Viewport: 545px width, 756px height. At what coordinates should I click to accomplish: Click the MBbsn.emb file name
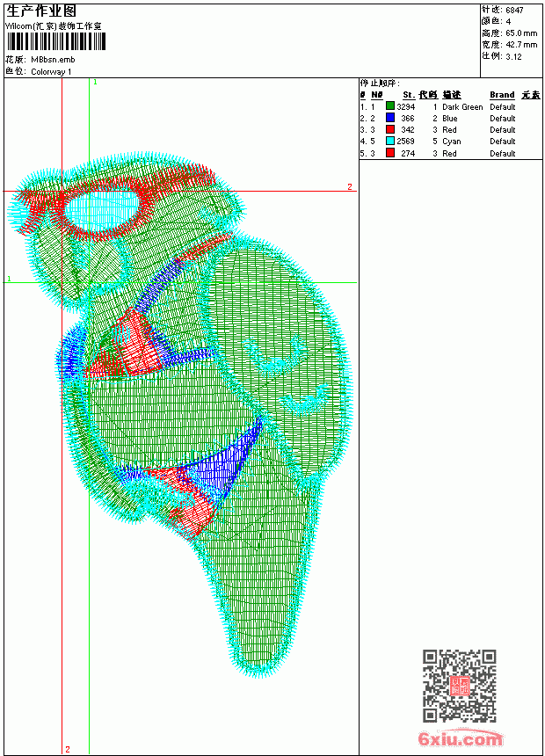[53, 60]
